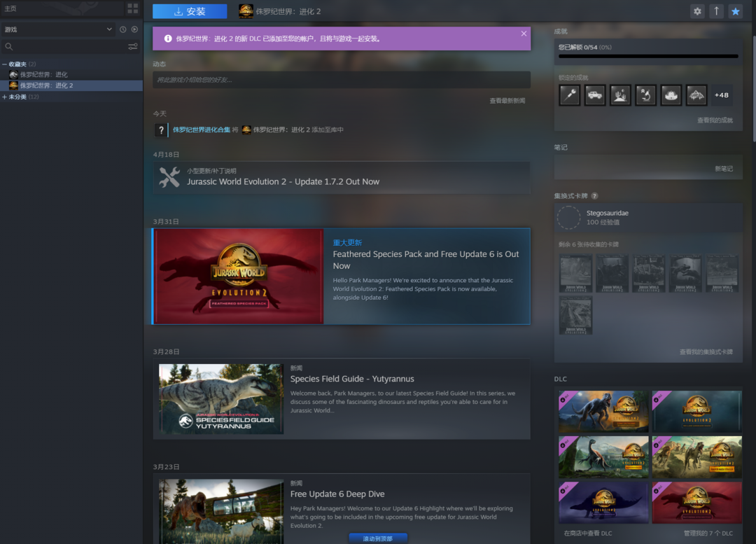Select 侏罗纪世界：进化 in the game list

pyautogui.click(x=43, y=75)
